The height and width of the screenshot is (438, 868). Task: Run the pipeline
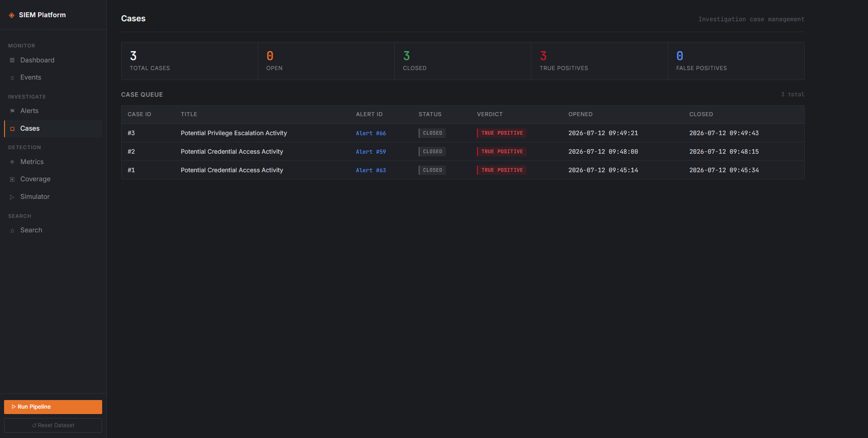(x=53, y=407)
